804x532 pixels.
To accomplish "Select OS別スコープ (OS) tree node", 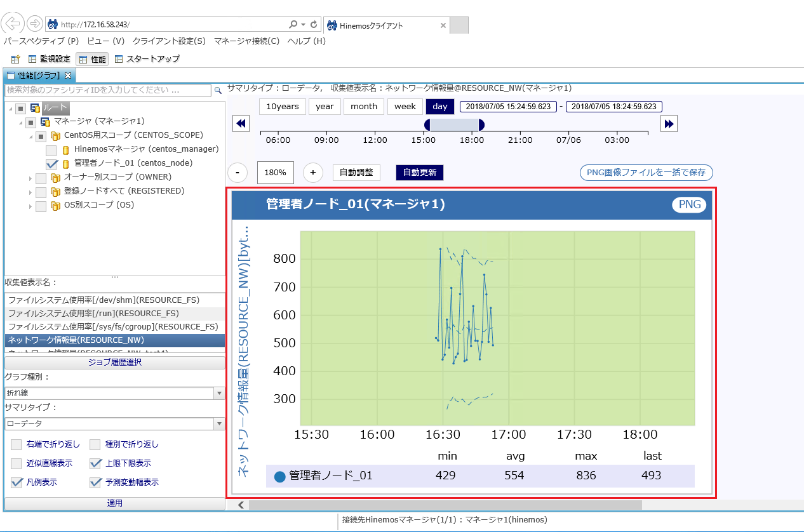I will (99, 205).
